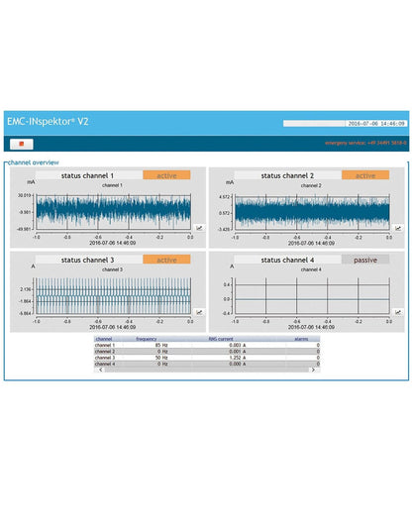This screenshot has width=412, height=532.
Task: Toggle channel 4 passive status
Action: point(365,260)
